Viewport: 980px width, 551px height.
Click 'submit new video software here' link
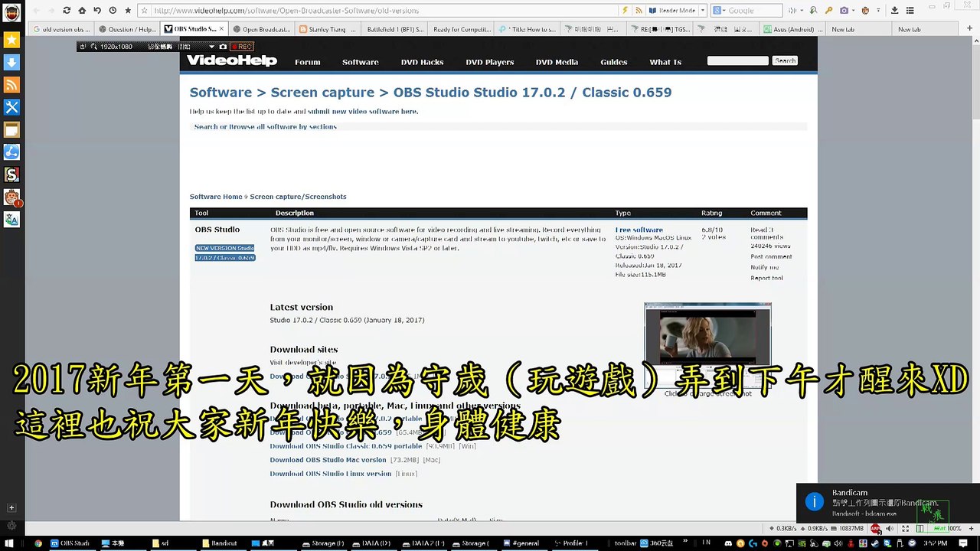(362, 111)
